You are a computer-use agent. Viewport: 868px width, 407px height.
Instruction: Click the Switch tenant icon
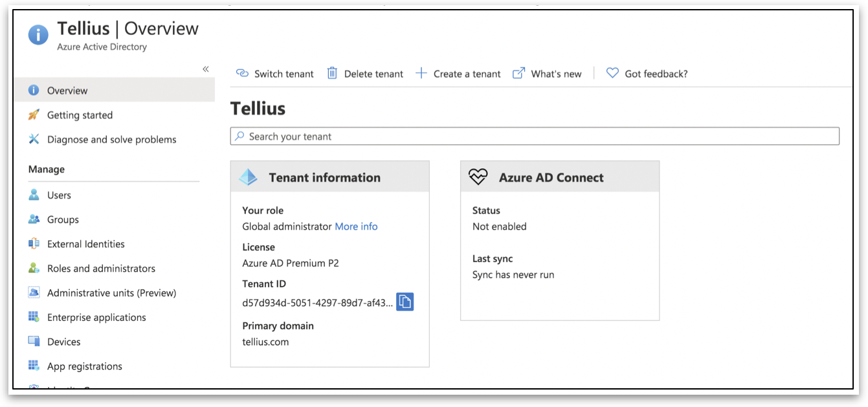tap(242, 74)
